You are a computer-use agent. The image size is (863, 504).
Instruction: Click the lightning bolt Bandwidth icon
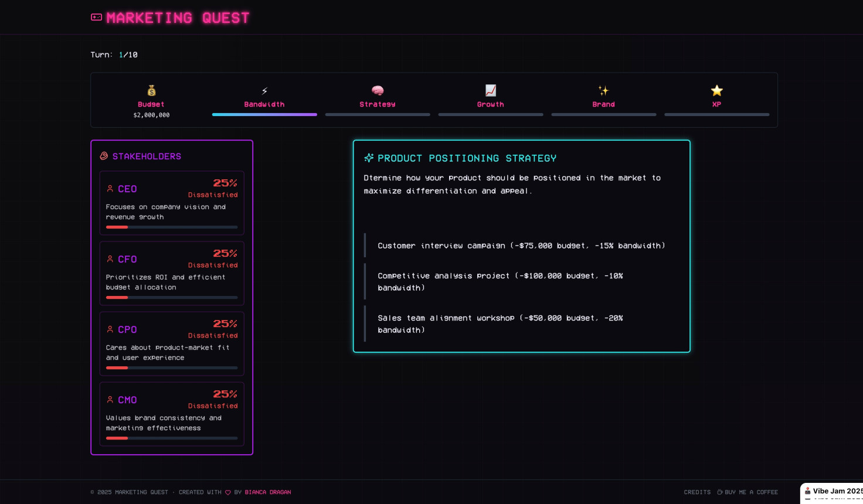[264, 91]
